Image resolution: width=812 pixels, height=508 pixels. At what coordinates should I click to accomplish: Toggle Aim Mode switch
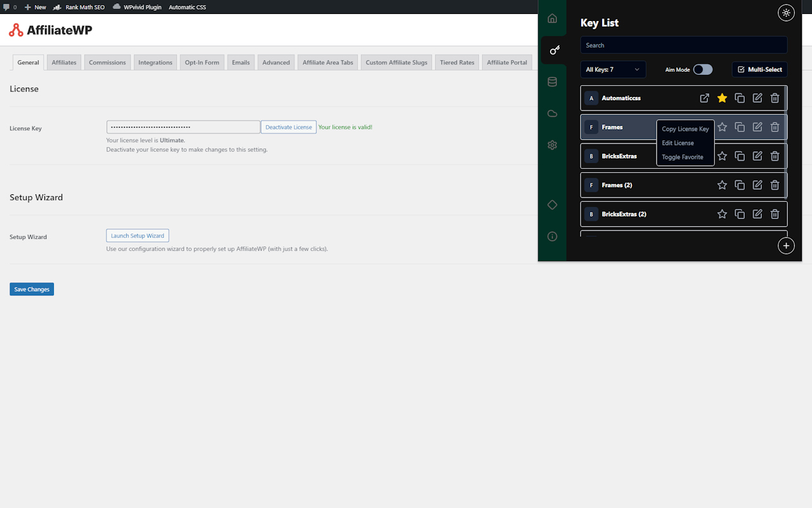pos(702,69)
